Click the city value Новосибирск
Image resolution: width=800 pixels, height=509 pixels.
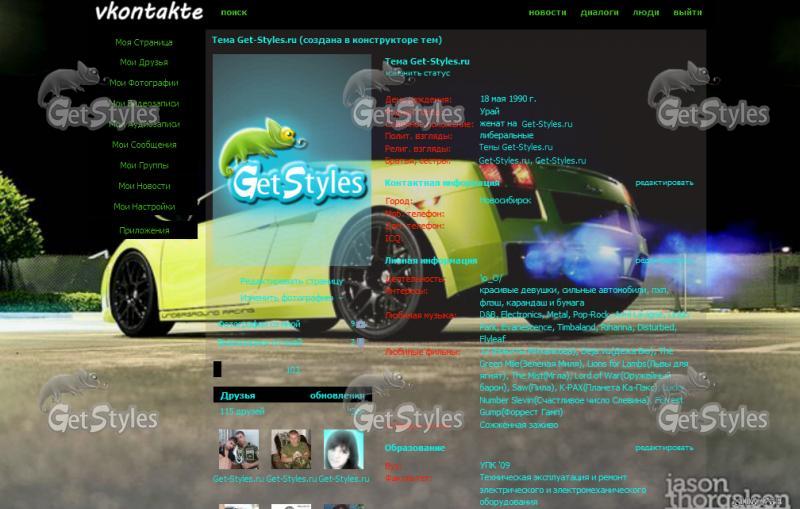pyautogui.click(x=506, y=200)
